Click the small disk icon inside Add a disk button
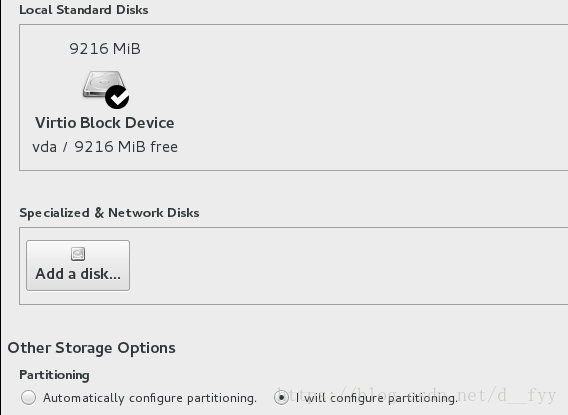 78,254
